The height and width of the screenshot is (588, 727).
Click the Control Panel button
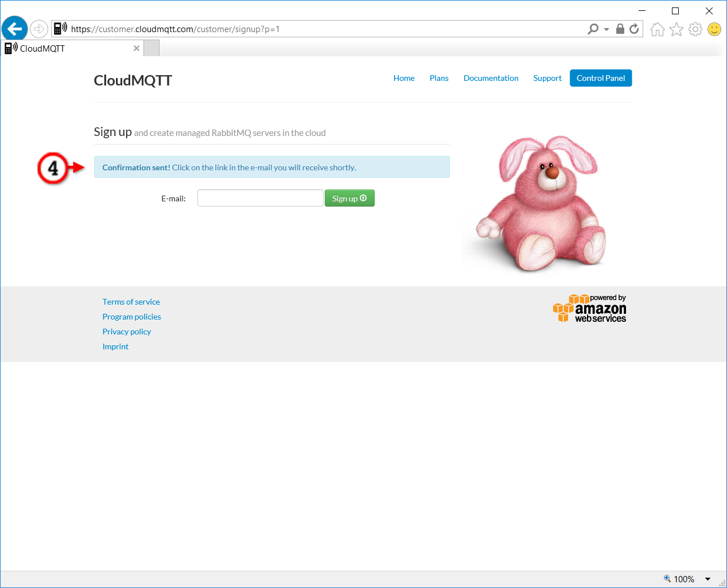coord(601,78)
